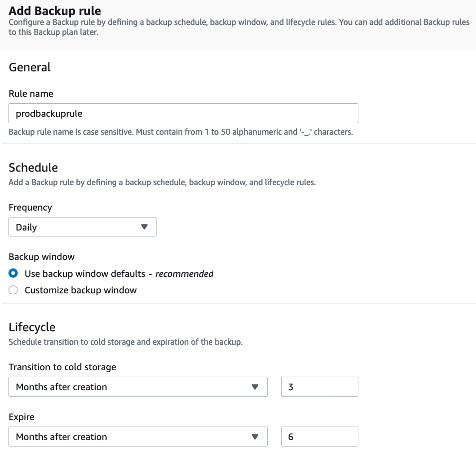Choose the Customize backup window radio

coord(13,290)
